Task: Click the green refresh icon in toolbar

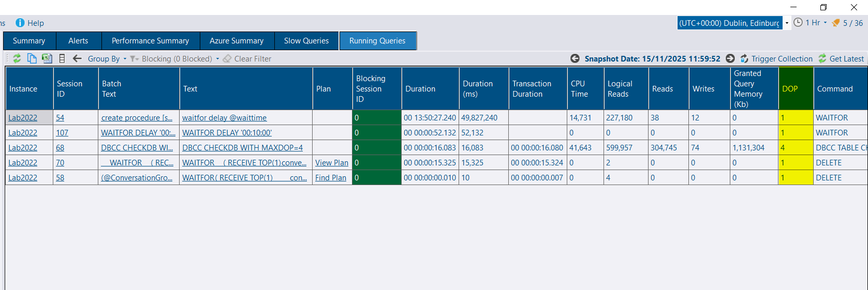Action: point(17,58)
